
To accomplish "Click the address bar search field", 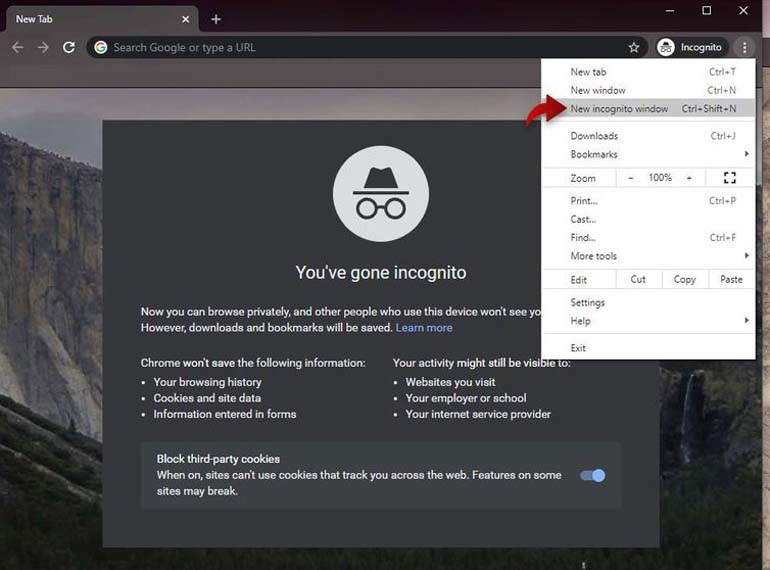I will tap(360, 47).
